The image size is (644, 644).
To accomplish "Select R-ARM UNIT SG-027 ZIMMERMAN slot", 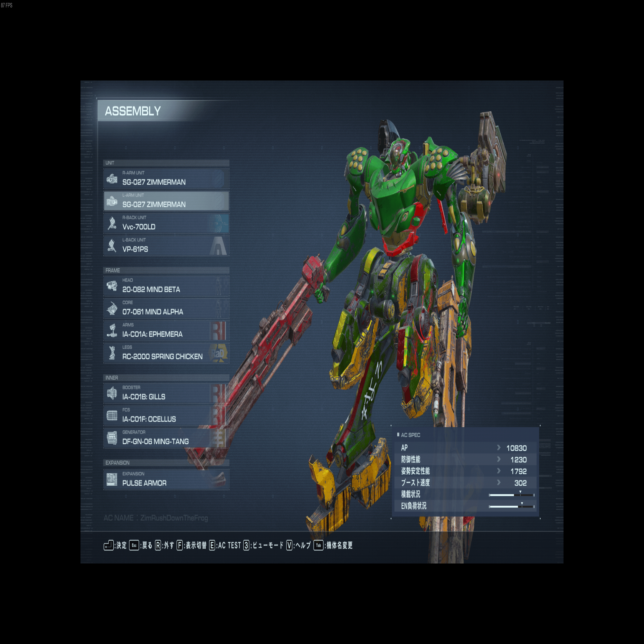I will click(166, 179).
